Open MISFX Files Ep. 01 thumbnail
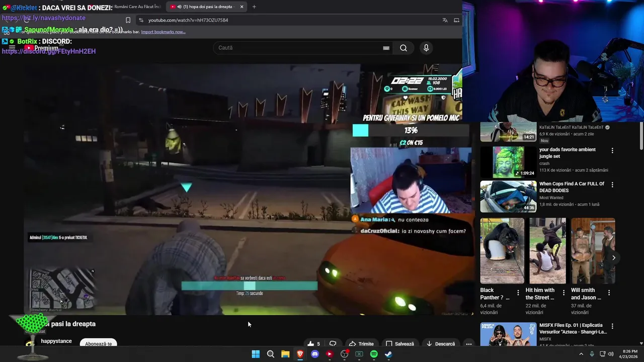 click(x=508, y=334)
